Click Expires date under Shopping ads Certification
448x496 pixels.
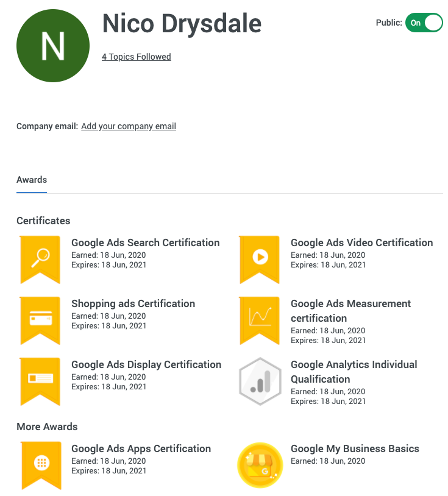pos(109,326)
